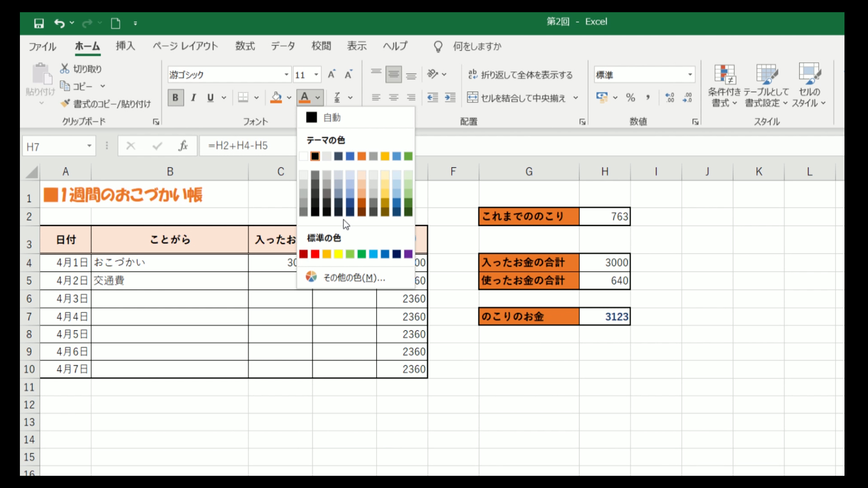The image size is (868, 488).
Task: Click the decrease indent icon
Action: click(433, 97)
